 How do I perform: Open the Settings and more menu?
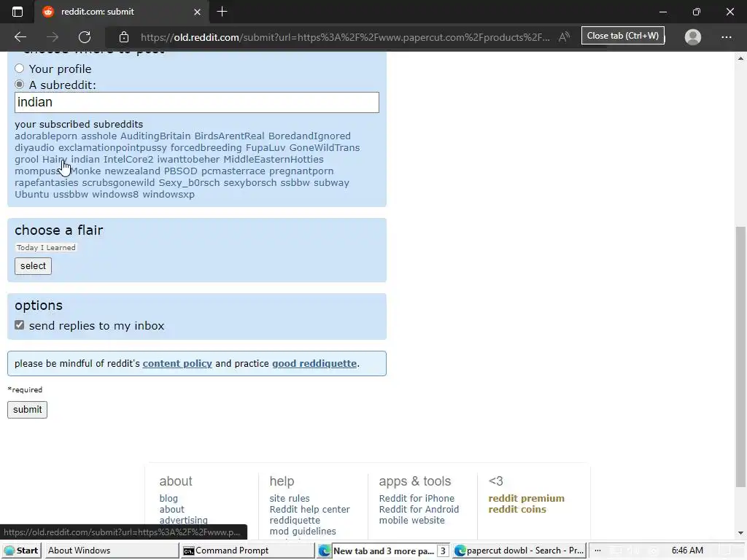tap(726, 37)
